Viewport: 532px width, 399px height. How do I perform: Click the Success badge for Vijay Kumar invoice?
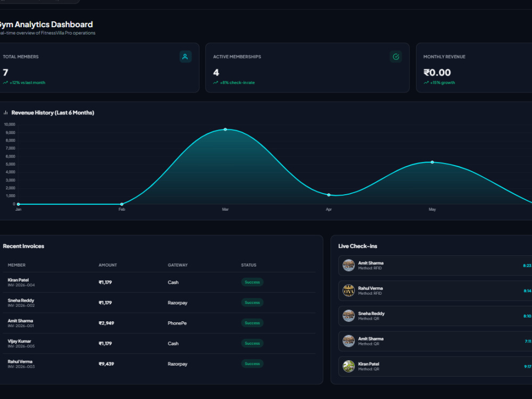(252, 343)
